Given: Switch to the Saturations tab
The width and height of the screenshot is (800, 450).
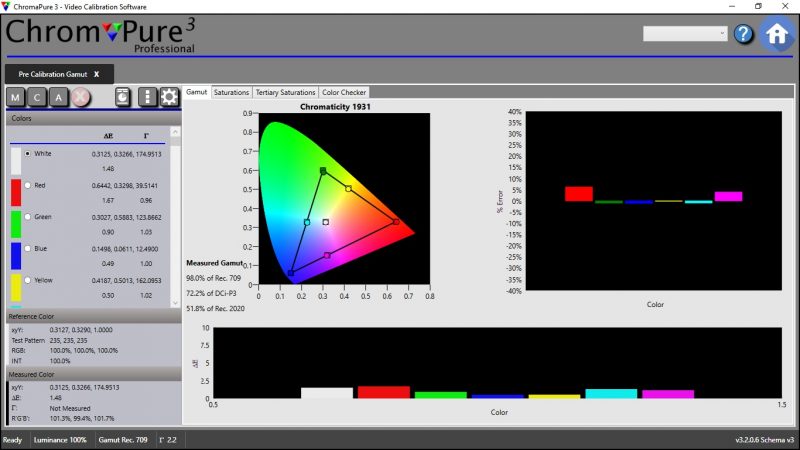Looking at the screenshot, I should pyautogui.click(x=231, y=92).
